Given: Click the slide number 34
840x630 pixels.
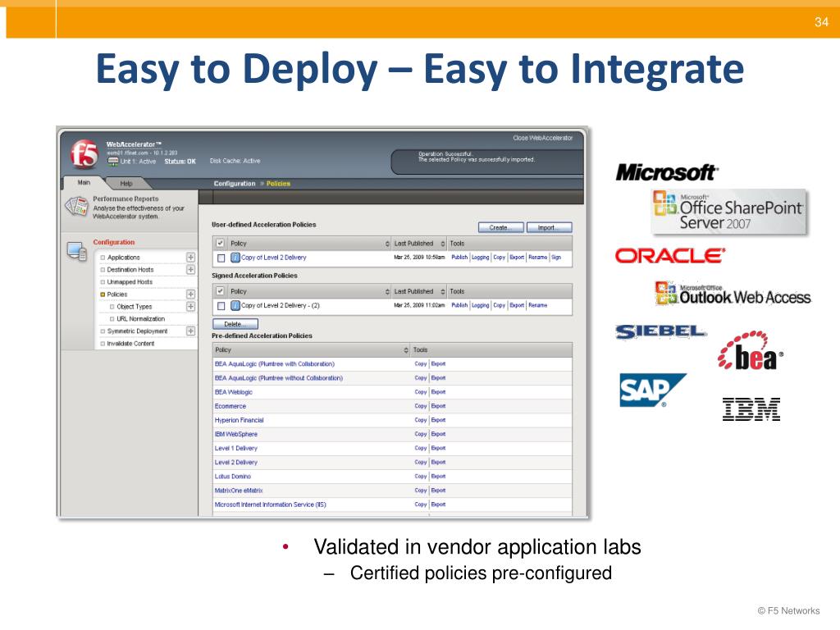Looking at the screenshot, I should point(821,22).
